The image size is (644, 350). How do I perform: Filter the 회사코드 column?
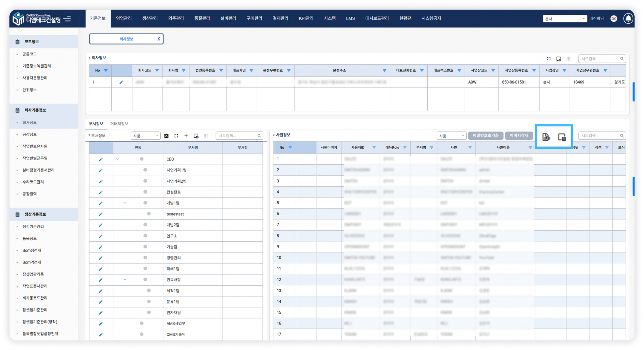[157, 70]
